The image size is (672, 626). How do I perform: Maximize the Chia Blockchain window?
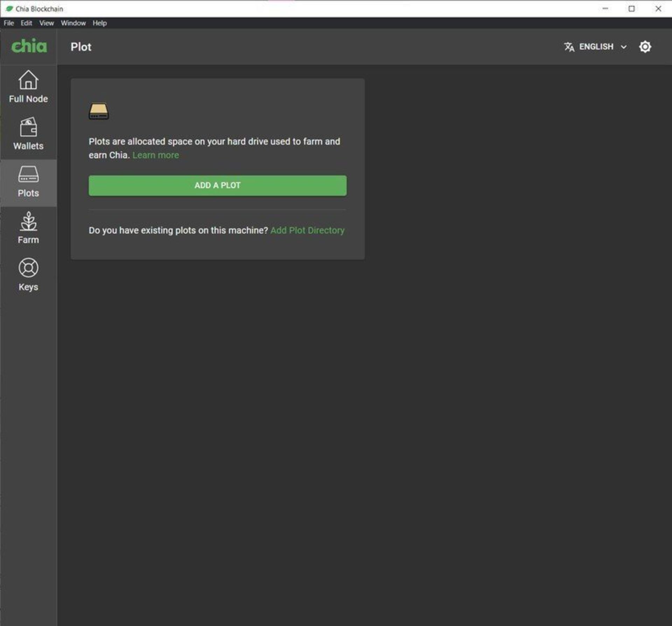[631, 9]
